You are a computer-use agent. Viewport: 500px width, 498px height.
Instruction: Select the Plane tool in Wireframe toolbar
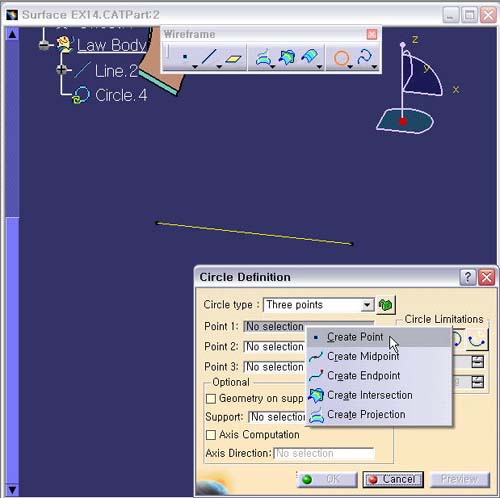click(x=233, y=59)
